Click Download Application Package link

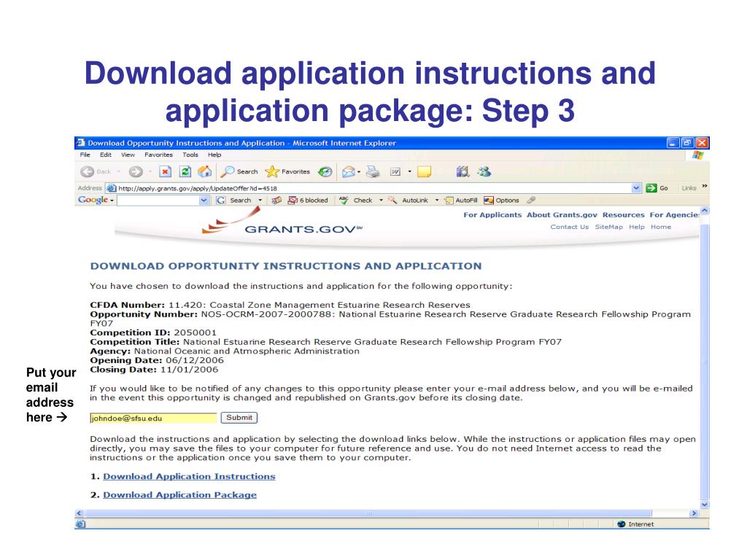tap(179, 495)
